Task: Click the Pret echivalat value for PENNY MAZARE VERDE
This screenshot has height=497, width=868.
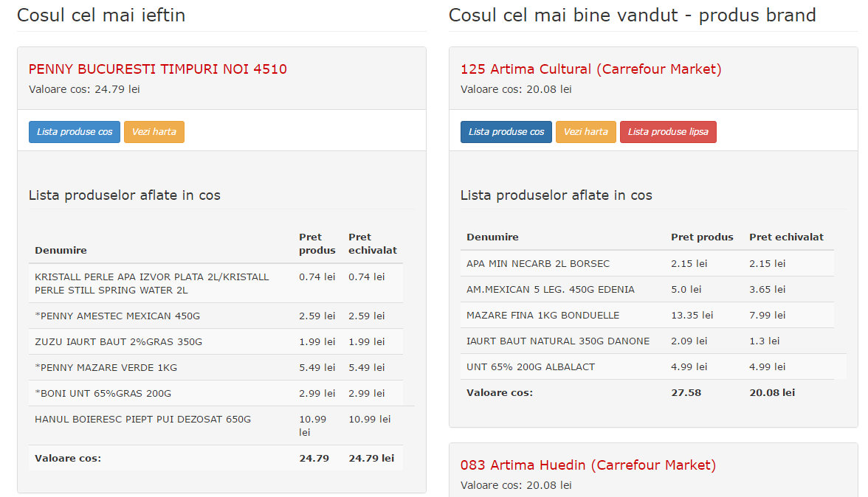Action: pyautogui.click(x=366, y=368)
